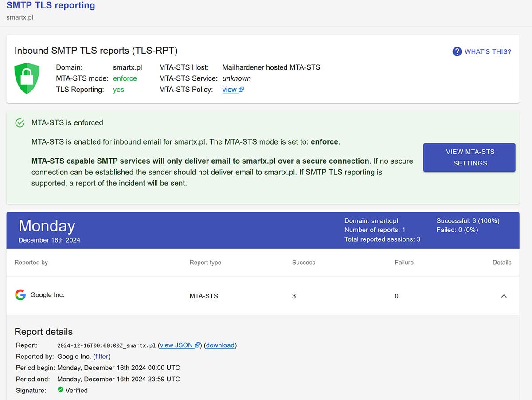Viewport: 532px width, 400px height.
Task: Select the Google Inc. report row name
Action: click(x=47, y=295)
